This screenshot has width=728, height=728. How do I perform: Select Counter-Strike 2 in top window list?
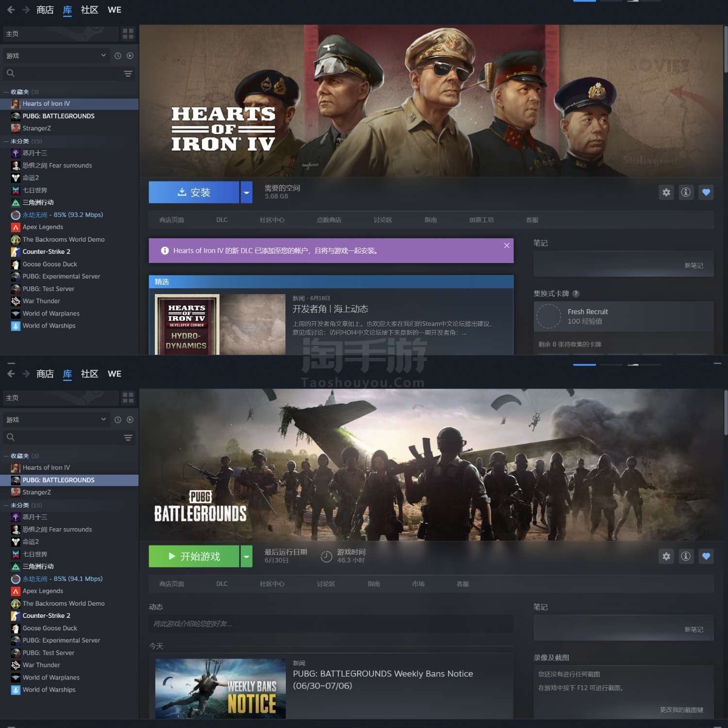pos(69,252)
